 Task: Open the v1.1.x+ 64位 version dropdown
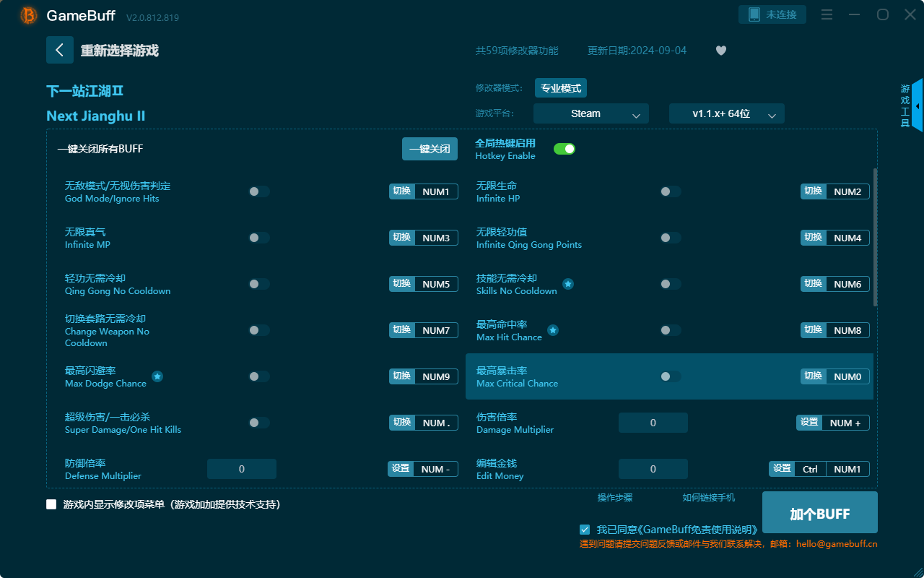[x=726, y=113]
